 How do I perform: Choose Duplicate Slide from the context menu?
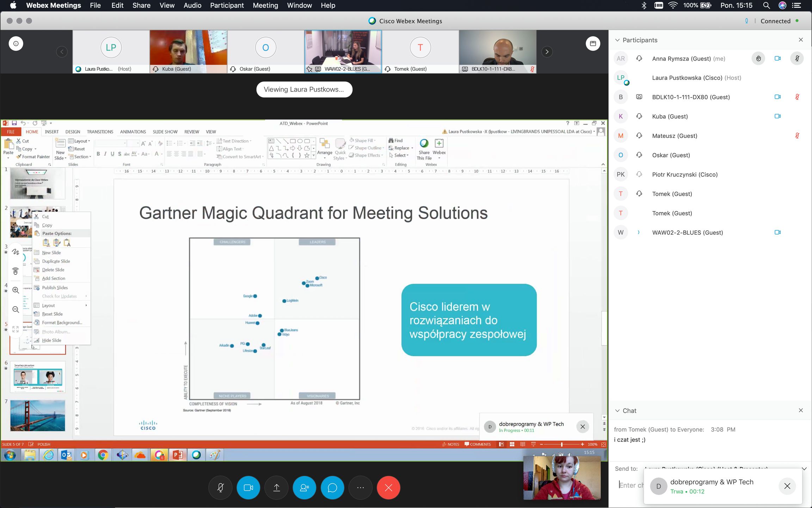point(55,261)
